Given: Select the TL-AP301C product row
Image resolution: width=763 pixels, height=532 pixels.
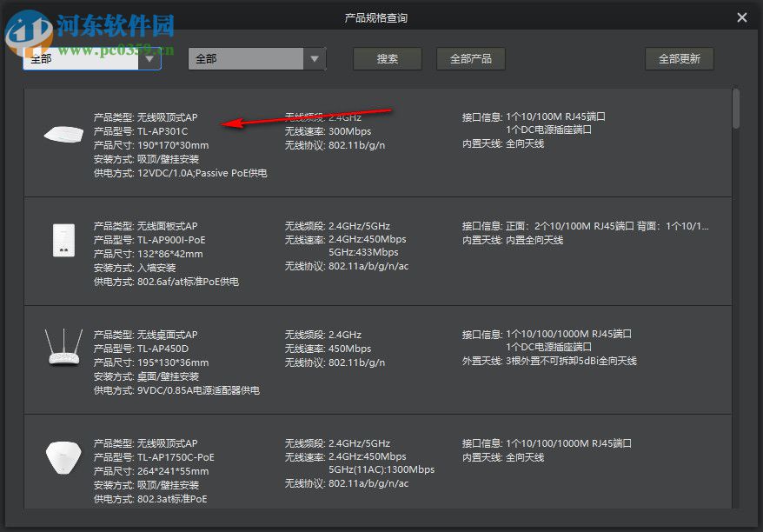Looking at the screenshot, I should [382, 143].
